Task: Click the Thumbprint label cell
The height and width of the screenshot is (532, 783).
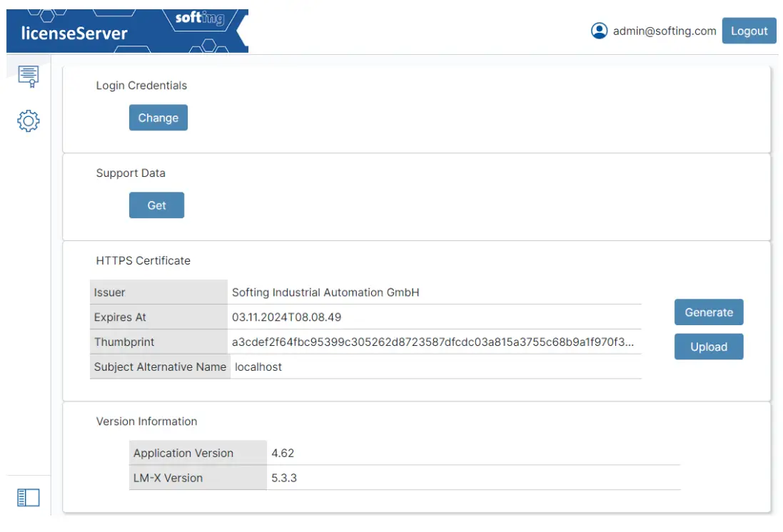Action: 158,342
